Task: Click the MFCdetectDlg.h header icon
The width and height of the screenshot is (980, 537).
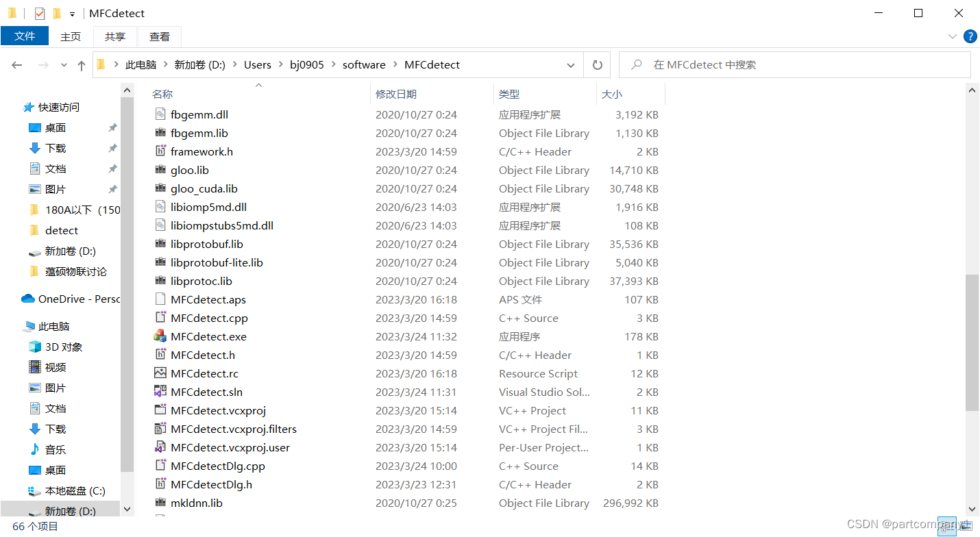Action: (160, 484)
